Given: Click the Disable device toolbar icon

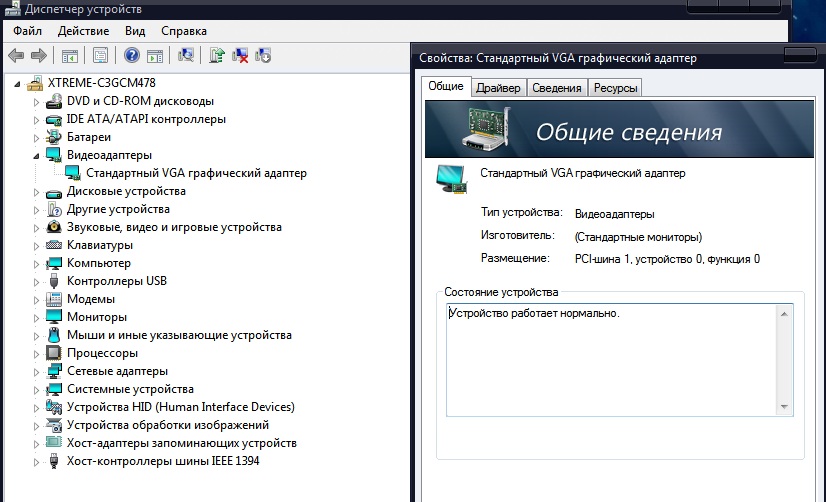Looking at the screenshot, I should pyautogui.click(x=263, y=55).
